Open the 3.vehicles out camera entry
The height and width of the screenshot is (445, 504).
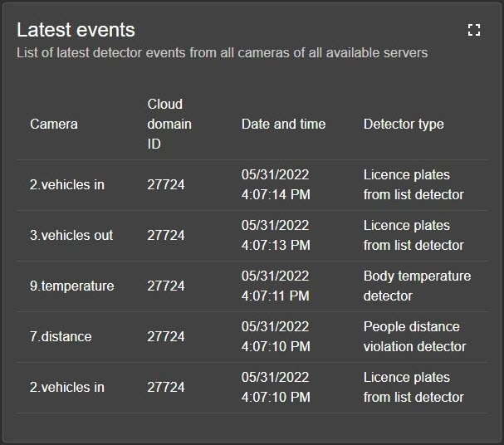(x=71, y=235)
